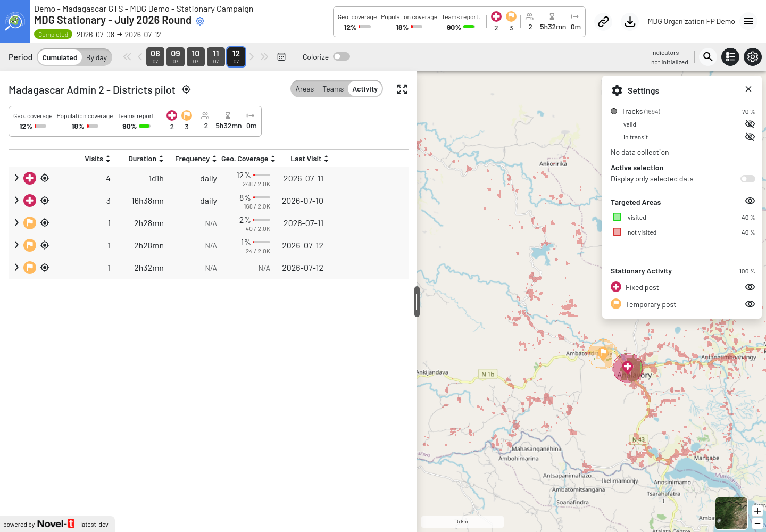This screenshot has width=766, height=532.
Task: Show valid tracks visibility
Action: coord(750,124)
